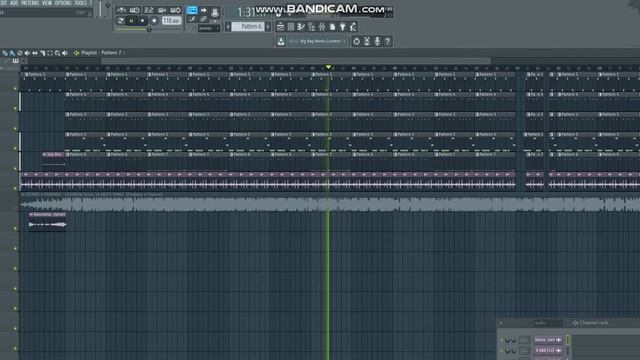Select the Playback speaker tool in playlist

pyautogui.click(x=65, y=53)
